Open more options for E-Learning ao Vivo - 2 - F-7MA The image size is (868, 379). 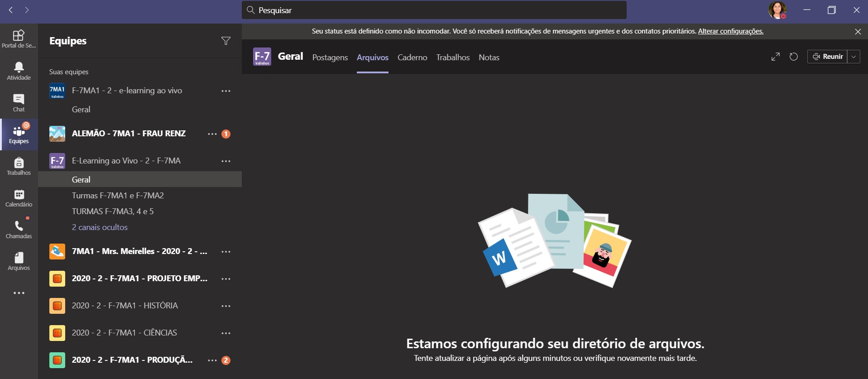click(226, 161)
